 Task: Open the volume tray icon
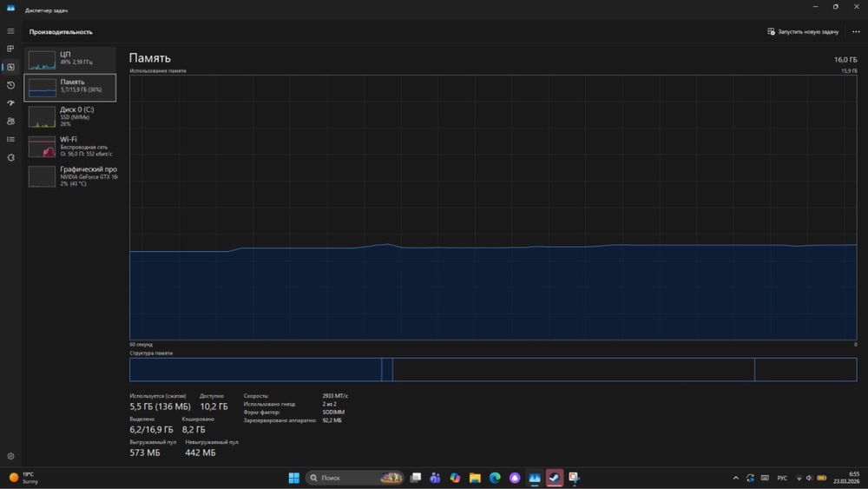coord(809,478)
